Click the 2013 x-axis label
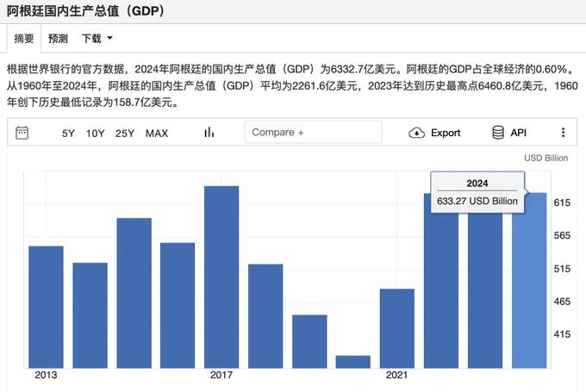 click(46, 375)
